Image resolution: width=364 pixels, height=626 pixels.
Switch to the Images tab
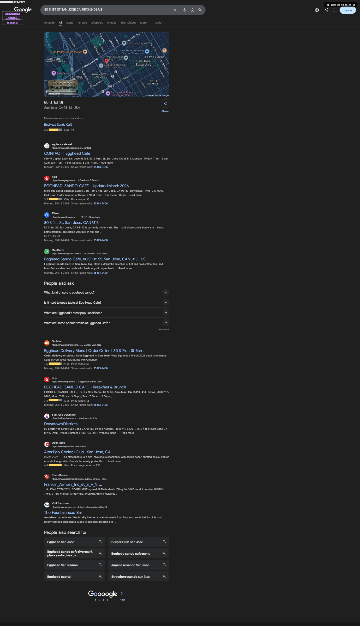[112, 23]
